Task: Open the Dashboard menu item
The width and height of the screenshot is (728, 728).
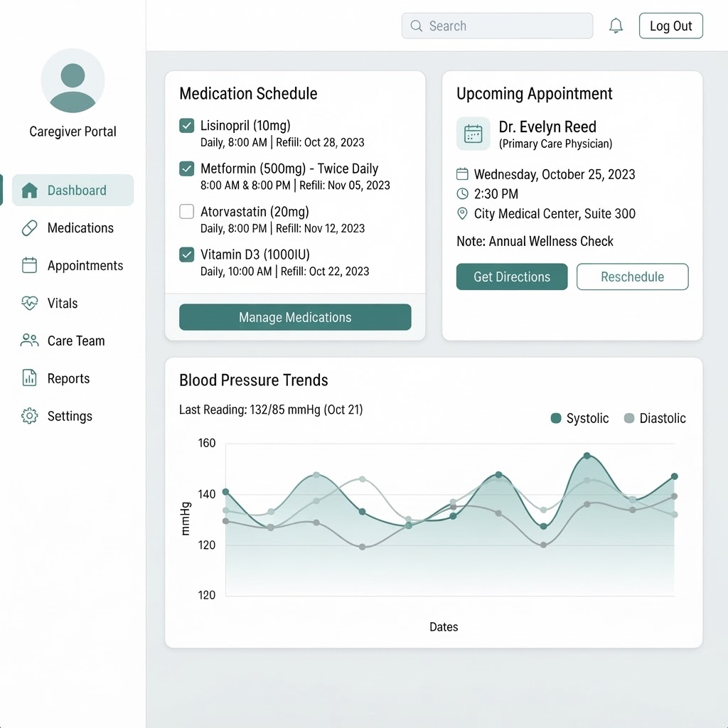Action: [x=73, y=191]
